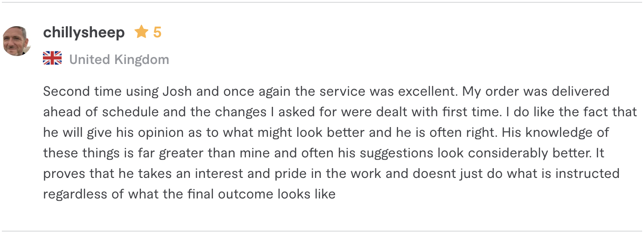Click the phrase "My order was delivered"
The height and width of the screenshot is (233, 644).
pos(536,92)
